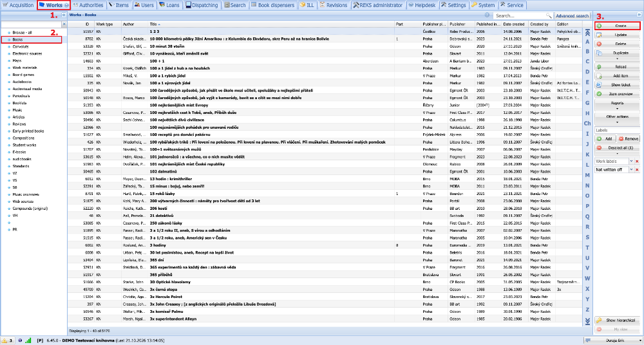Collapse the right actions panel
Image resolution: width=644 pixels, height=345 pixels.
[639, 15]
